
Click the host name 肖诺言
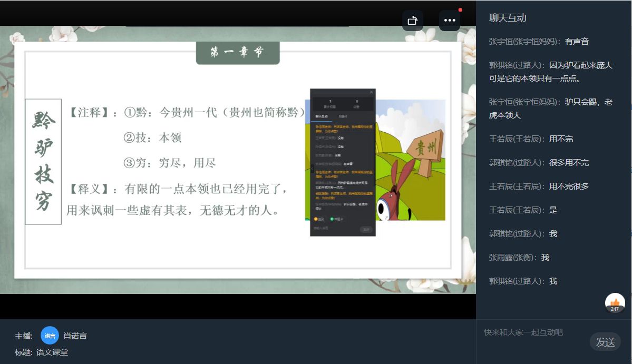pyautogui.click(x=75, y=336)
